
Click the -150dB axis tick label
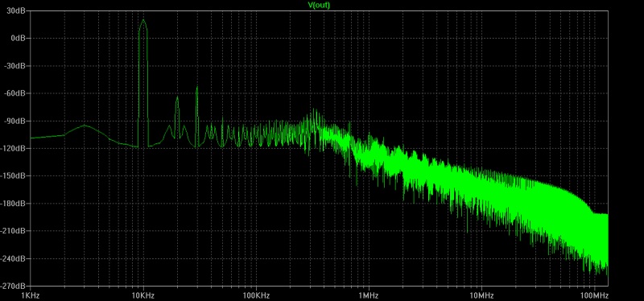tap(14, 175)
